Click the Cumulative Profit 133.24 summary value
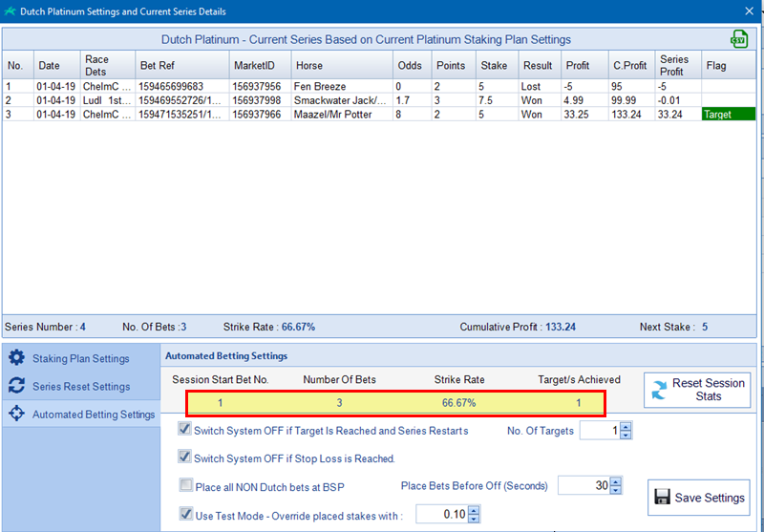The width and height of the screenshot is (764, 532). coord(561,327)
